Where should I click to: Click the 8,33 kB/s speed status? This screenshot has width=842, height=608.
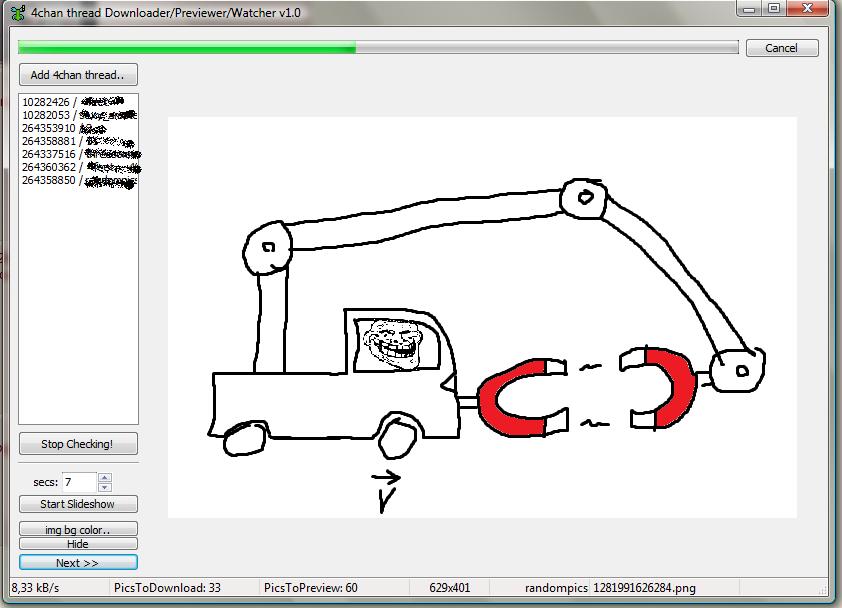coord(35,588)
